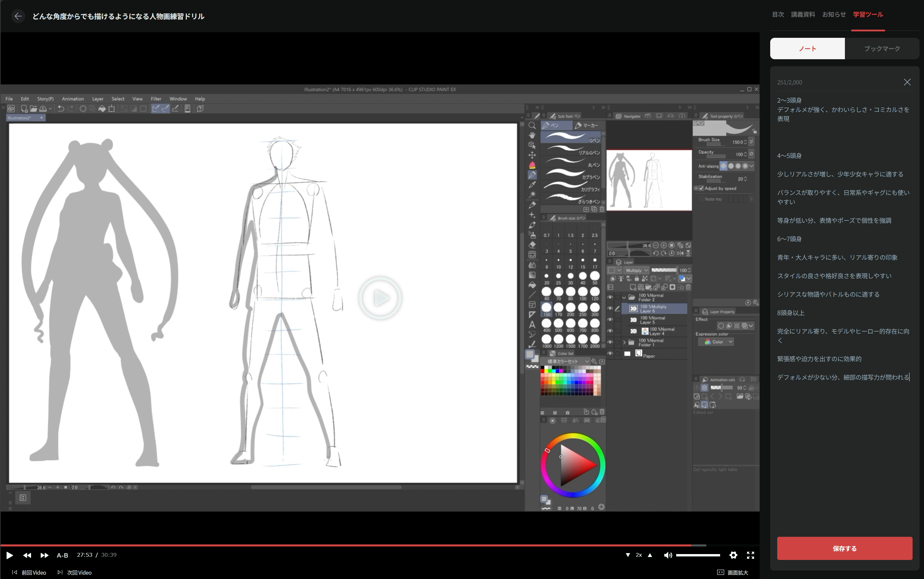Hide Folder 1 using its eye icon
Viewport: 924px width, 579px height.
[610, 342]
